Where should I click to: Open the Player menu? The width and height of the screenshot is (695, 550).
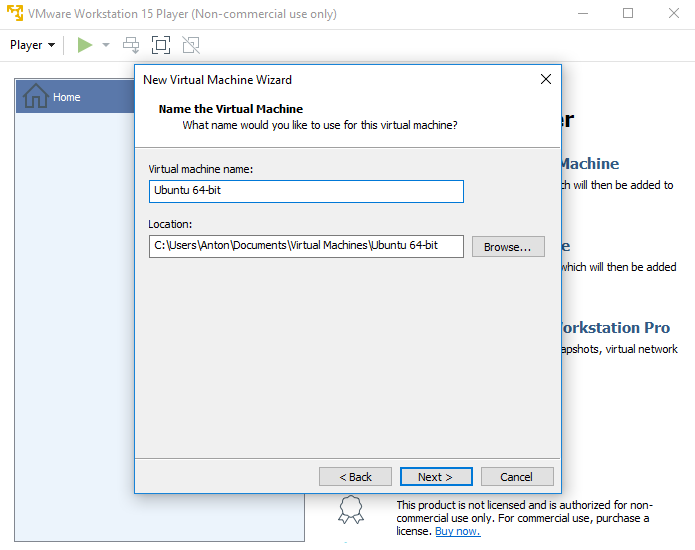point(32,45)
